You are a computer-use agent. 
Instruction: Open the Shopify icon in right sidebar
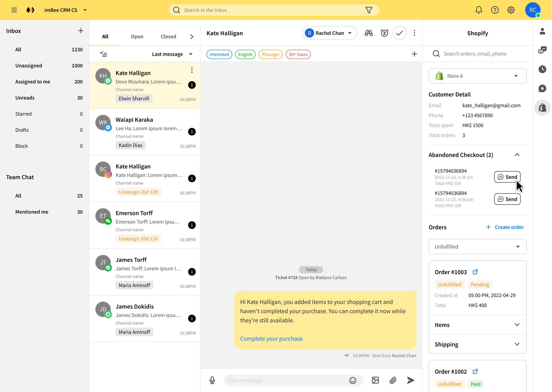coord(542,108)
